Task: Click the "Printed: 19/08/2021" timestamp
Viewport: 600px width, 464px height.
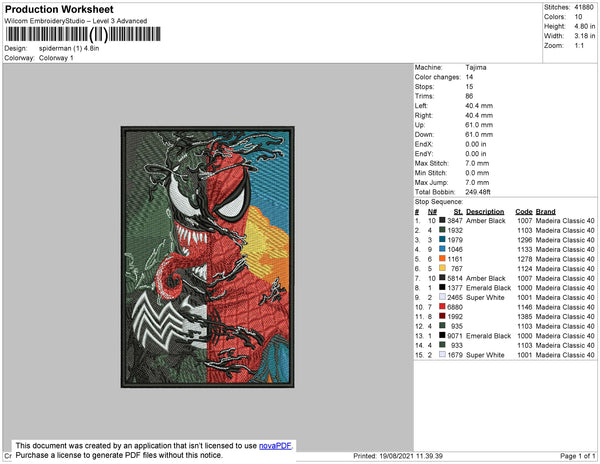Action: (x=398, y=456)
